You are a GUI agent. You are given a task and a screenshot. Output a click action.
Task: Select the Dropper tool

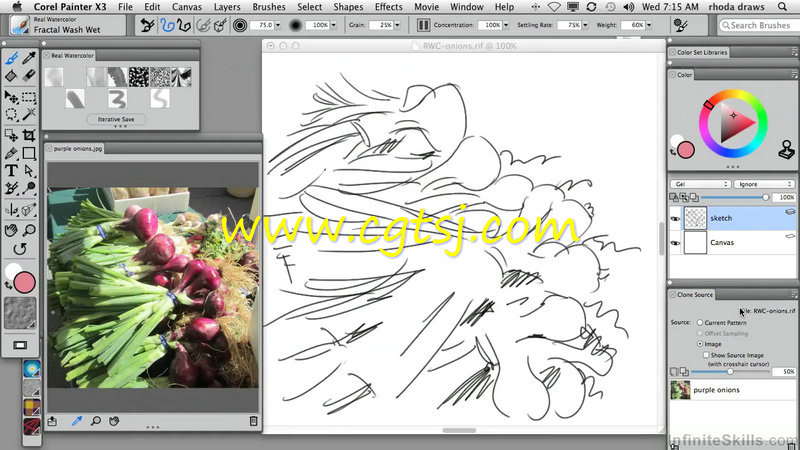point(29,58)
